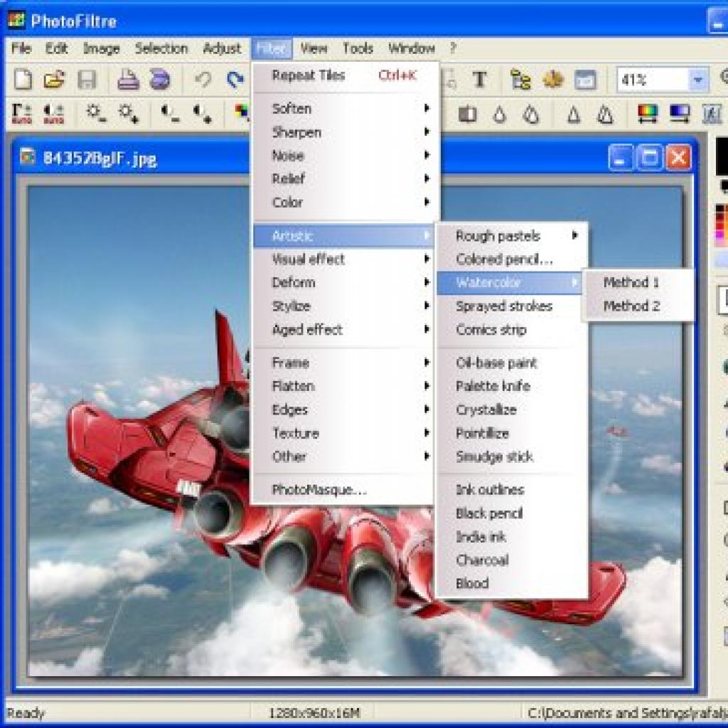The width and height of the screenshot is (728, 728).
Task: Open the View menu
Action: pyautogui.click(x=314, y=48)
